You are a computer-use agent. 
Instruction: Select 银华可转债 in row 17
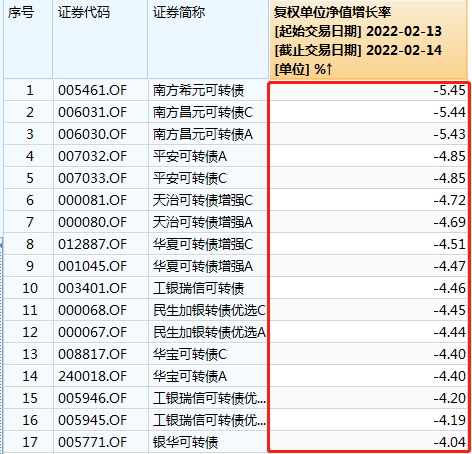[x=185, y=442]
